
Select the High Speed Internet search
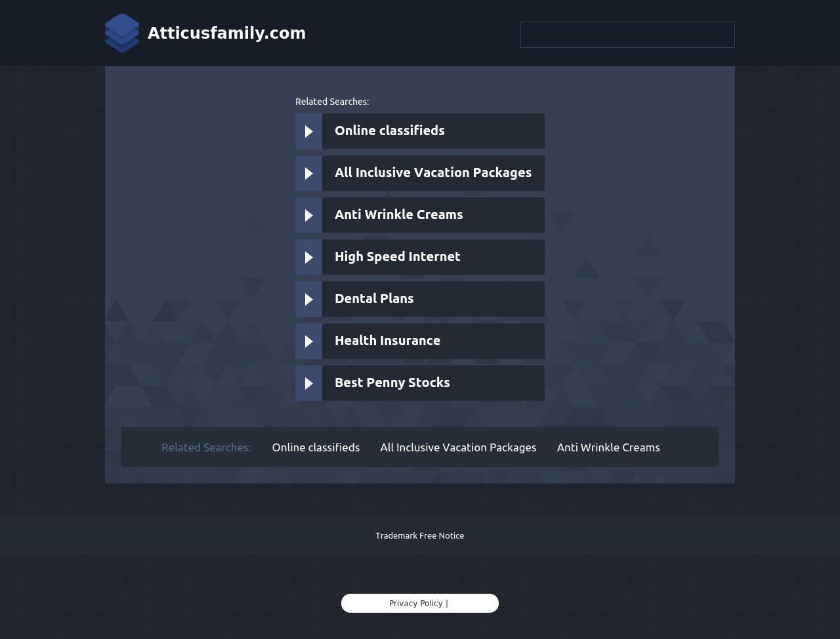(397, 257)
